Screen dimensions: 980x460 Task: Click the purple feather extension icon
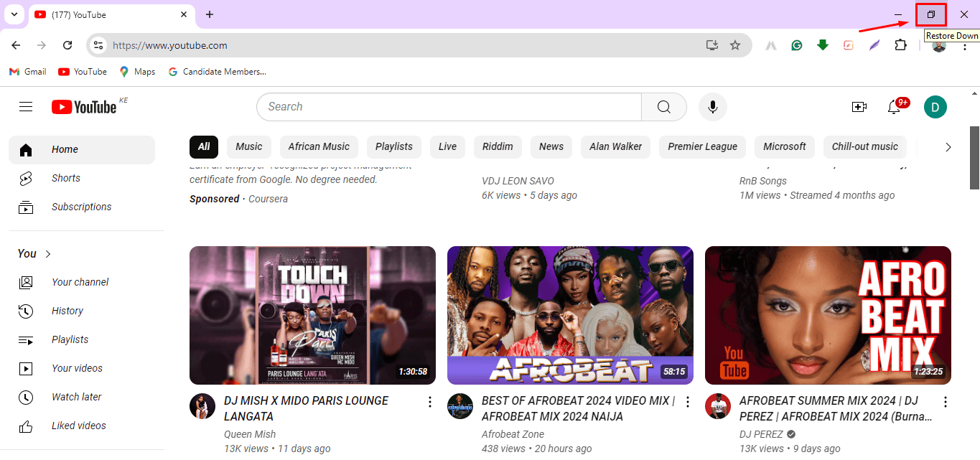874,45
